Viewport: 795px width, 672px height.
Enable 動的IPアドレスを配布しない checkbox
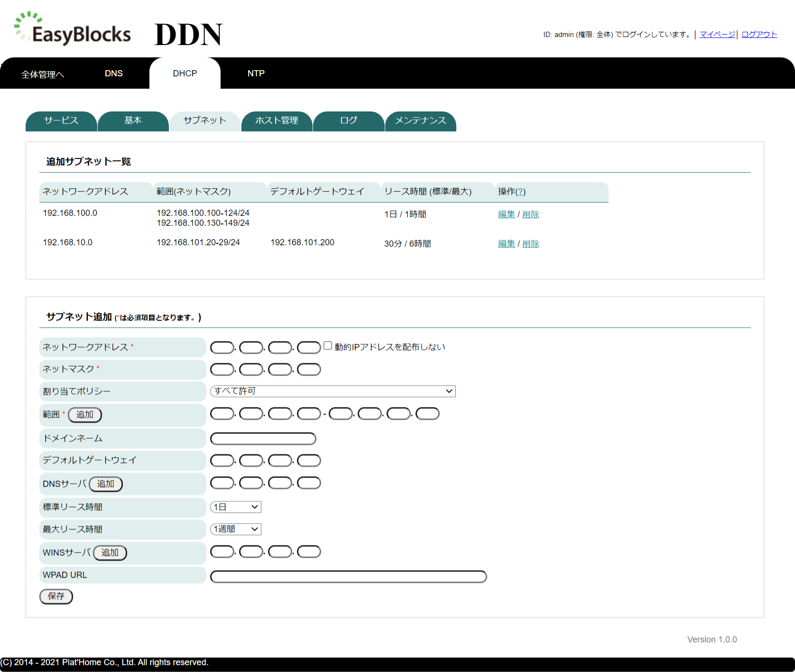click(328, 346)
